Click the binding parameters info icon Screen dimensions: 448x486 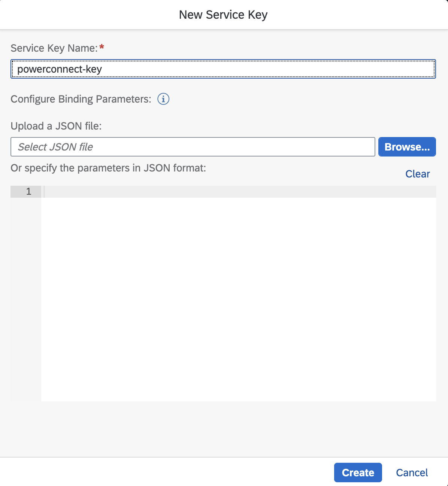coord(163,99)
